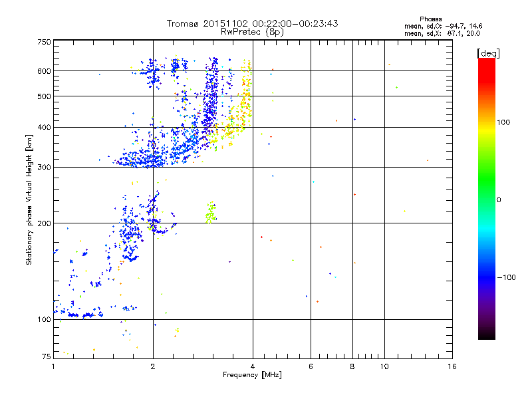The image size is (532, 399).
Task: Click the x-axis tick label "4"
Action: (x=253, y=366)
